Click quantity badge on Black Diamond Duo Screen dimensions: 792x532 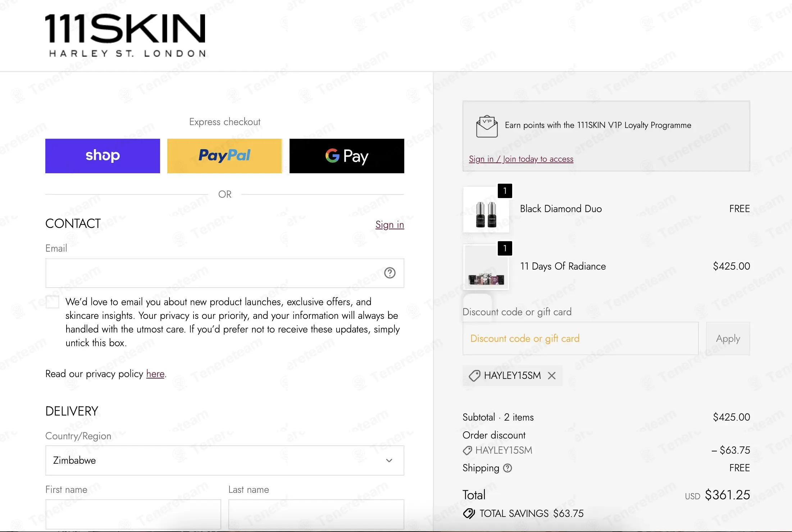click(505, 191)
